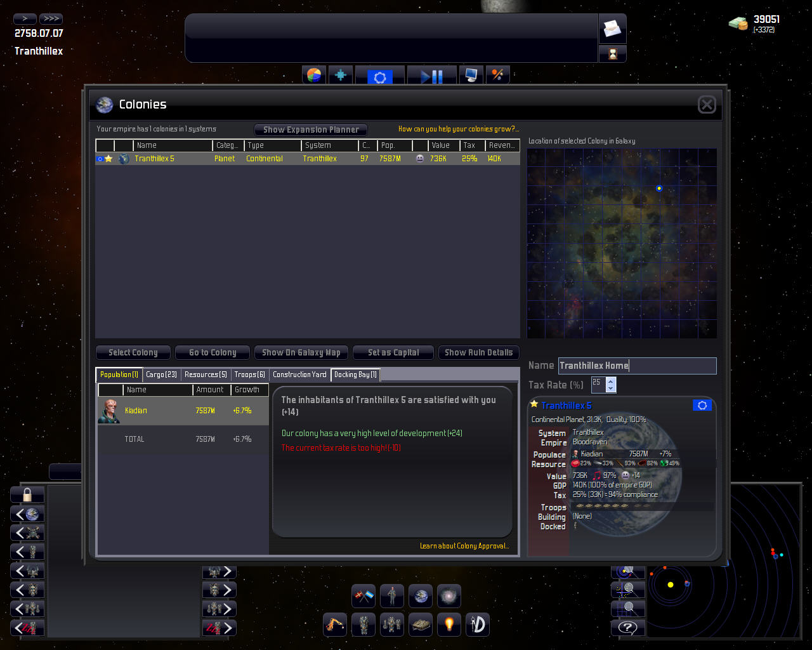Open the pie chart empire summary icon
Image resolution: width=812 pixels, height=650 pixels.
(x=314, y=76)
